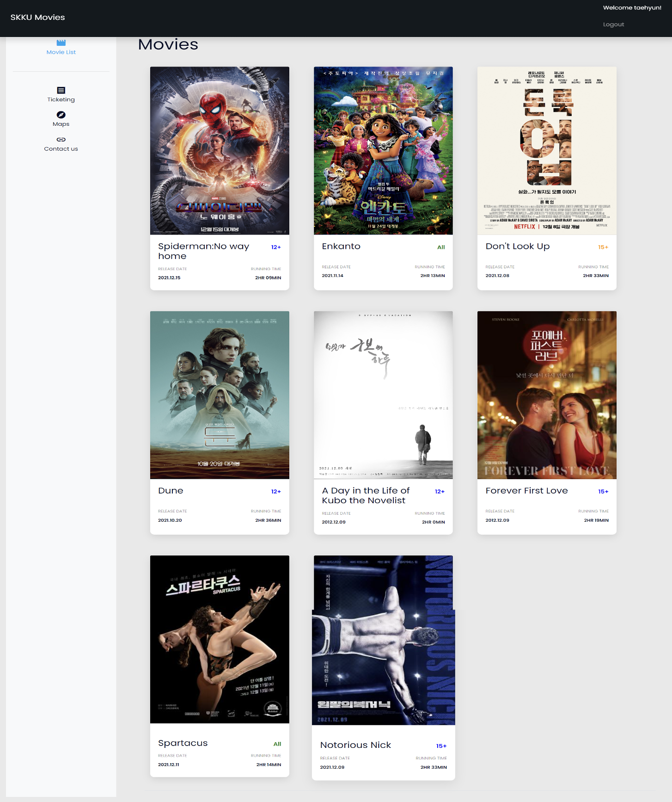Click the 'Notorious Nick' title
The image size is (672, 802).
pos(355,745)
